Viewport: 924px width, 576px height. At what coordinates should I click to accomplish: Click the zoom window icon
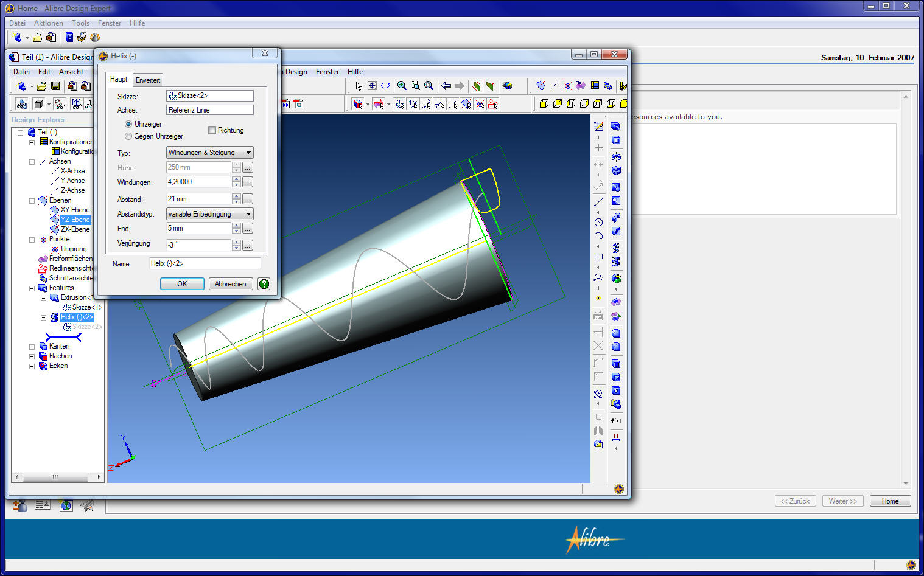[x=415, y=86]
